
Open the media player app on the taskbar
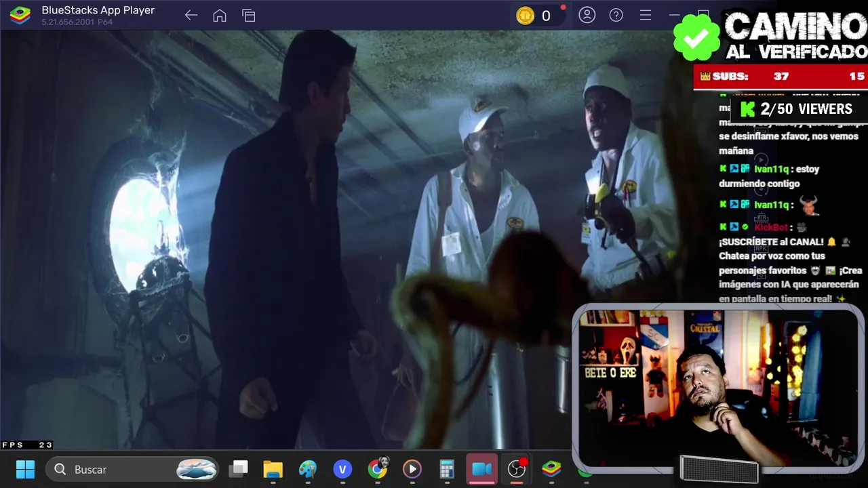coord(412,469)
